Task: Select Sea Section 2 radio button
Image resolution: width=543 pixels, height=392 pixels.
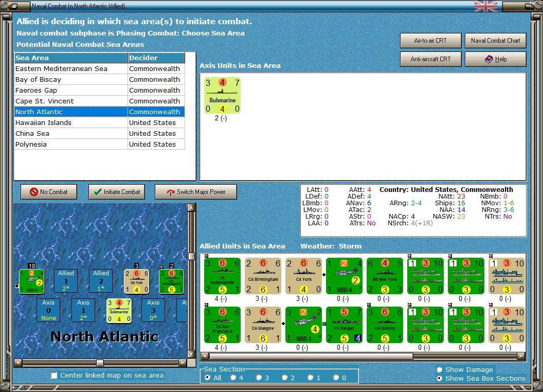Action: point(284,378)
